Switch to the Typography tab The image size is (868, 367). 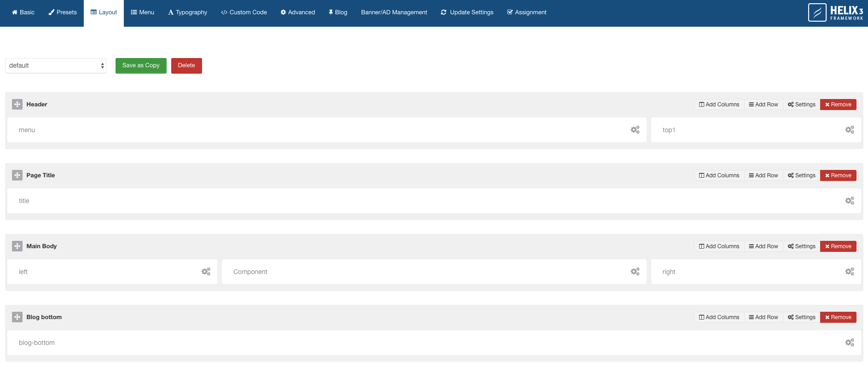click(188, 12)
